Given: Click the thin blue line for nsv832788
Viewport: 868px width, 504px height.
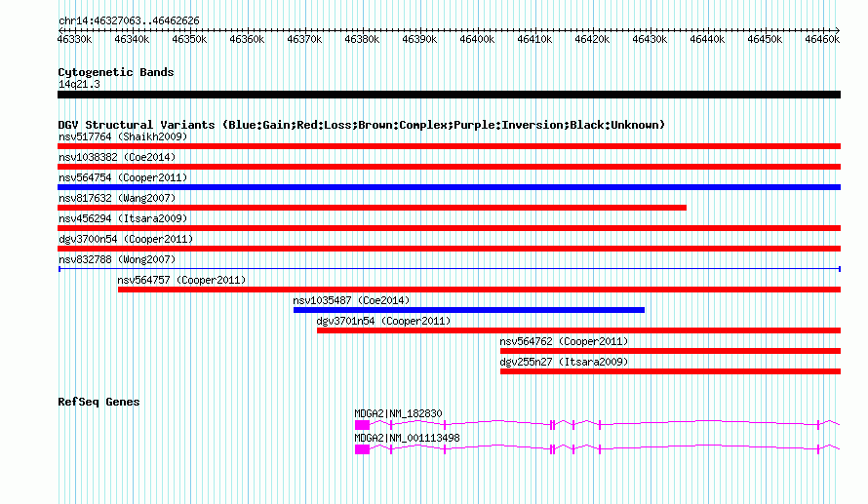Looking at the screenshot, I should 450,269.
